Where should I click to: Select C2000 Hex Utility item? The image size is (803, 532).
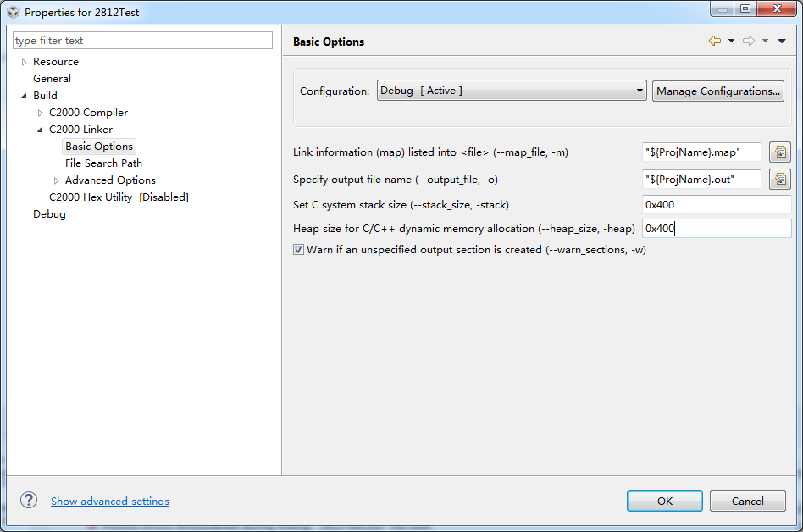pos(119,197)
